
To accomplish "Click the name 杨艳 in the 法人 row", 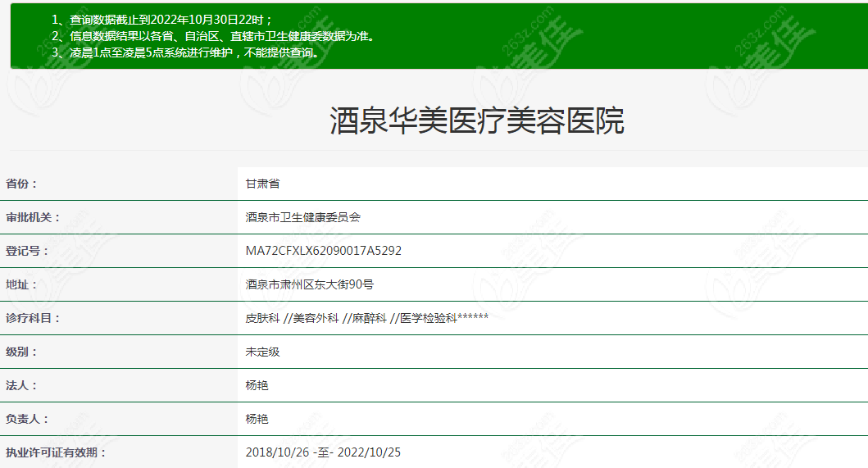I will point(257,385).
